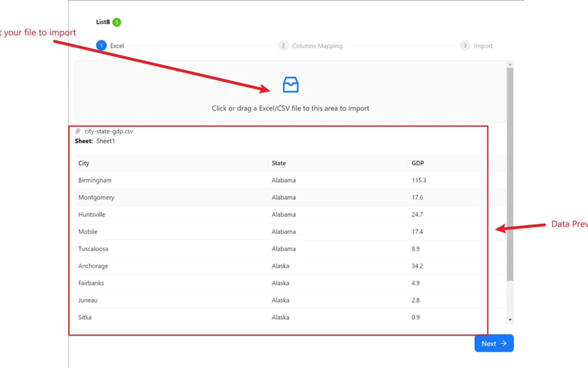
Task: Click the city-state-gdp.csv file name
Action: click(x=109, y=131)
